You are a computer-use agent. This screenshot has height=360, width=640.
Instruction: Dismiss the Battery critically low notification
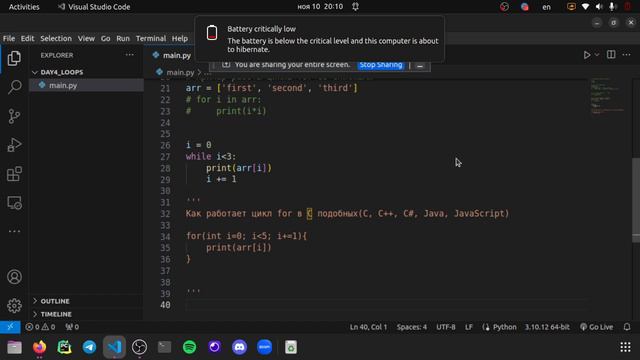pos(319,39)
